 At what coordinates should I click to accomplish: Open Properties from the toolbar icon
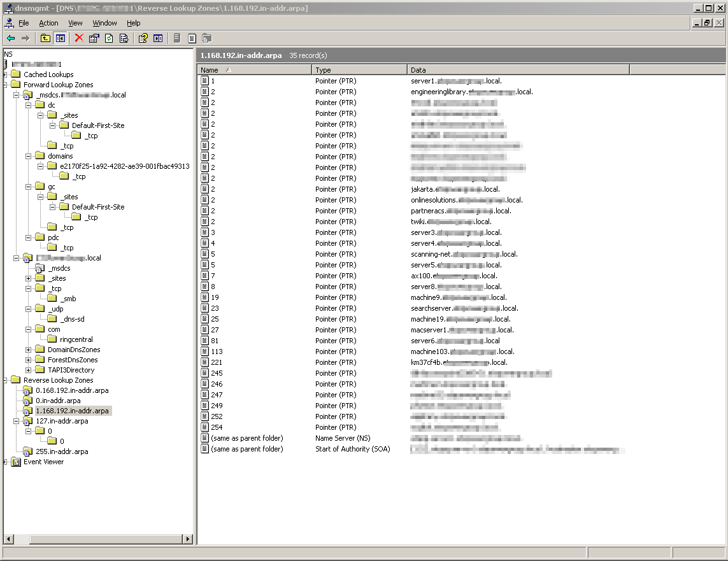[x=94, y=38]
